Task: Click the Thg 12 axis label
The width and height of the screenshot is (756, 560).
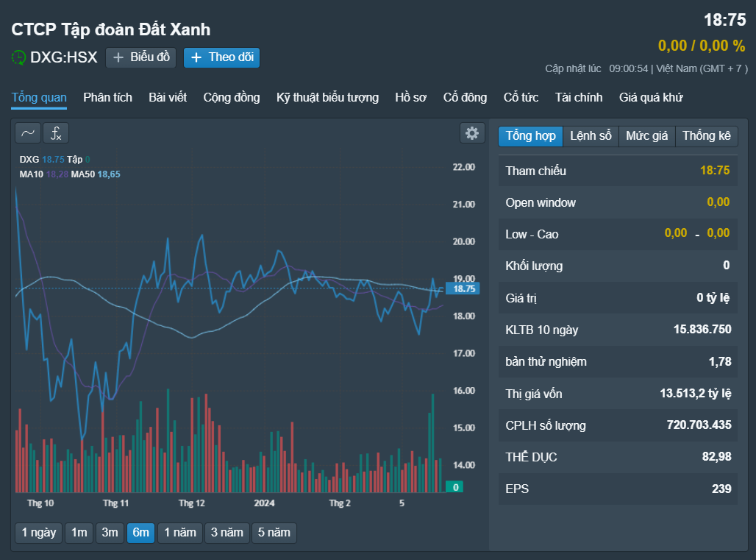Action: click(192, 503)
